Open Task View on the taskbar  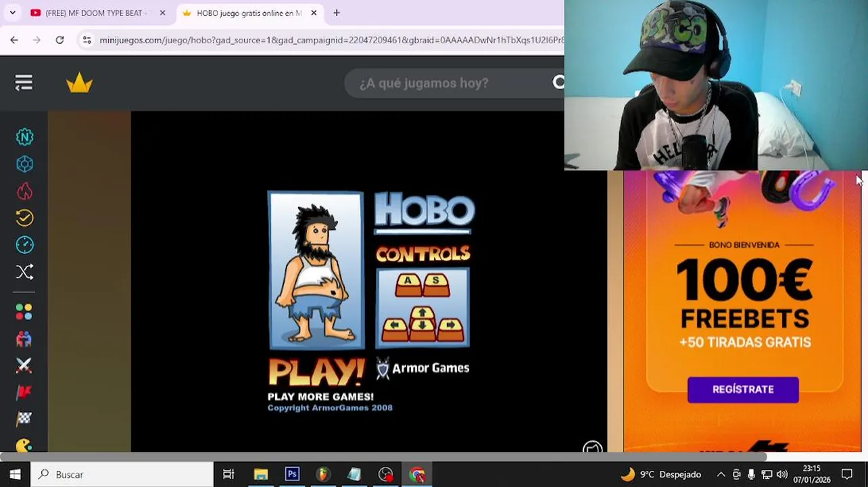[x=228, y=474]
